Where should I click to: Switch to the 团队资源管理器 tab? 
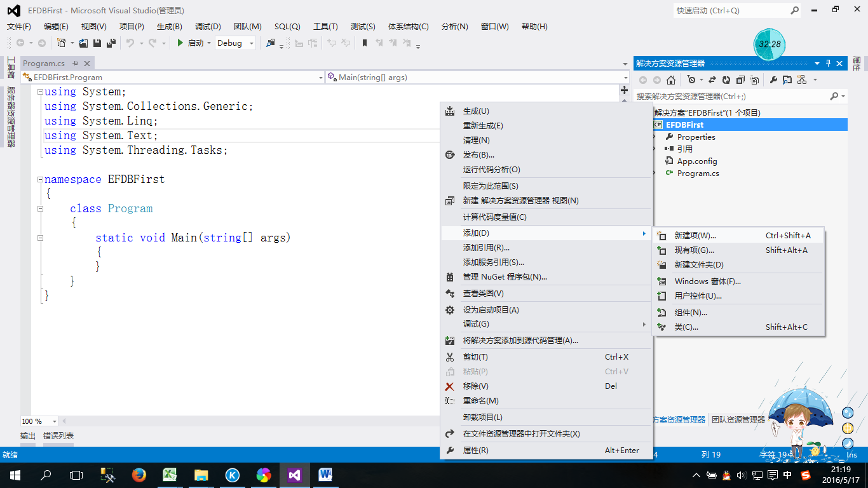(x=738, y=419)
